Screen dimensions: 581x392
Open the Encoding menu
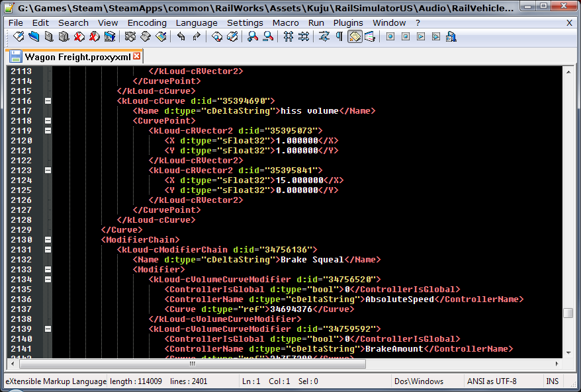pos(146,22)
